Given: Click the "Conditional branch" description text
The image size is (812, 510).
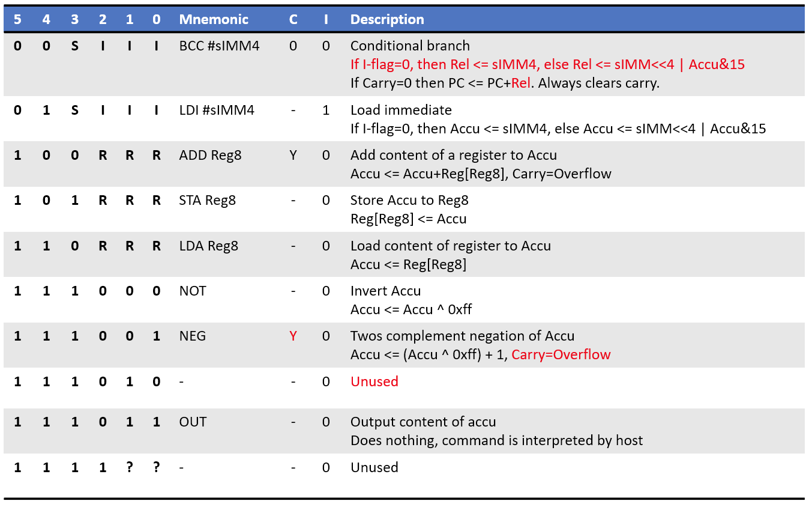Looking at the screenshot, I should coord(410,46).
